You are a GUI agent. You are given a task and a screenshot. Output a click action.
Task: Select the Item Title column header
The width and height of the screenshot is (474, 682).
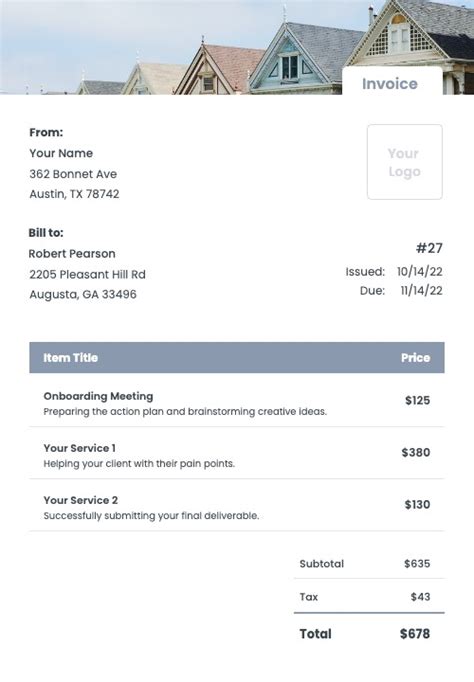70,358
